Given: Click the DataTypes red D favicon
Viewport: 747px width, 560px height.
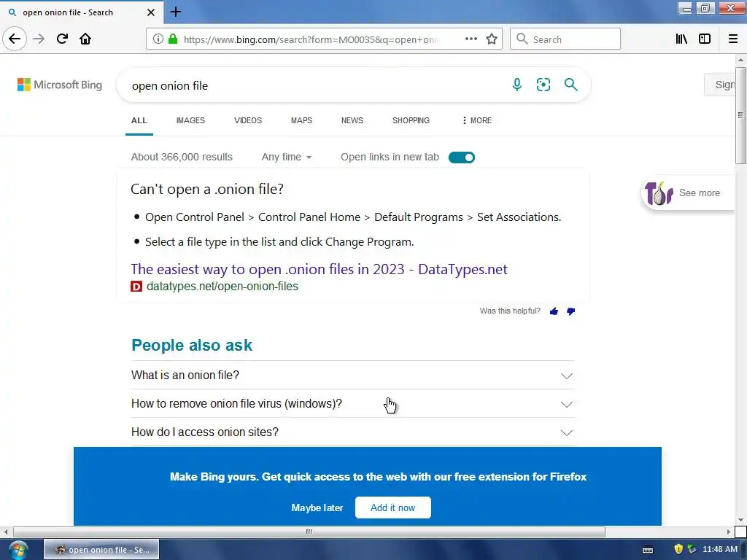Looking at the screenshot, I should pos(136,286).
